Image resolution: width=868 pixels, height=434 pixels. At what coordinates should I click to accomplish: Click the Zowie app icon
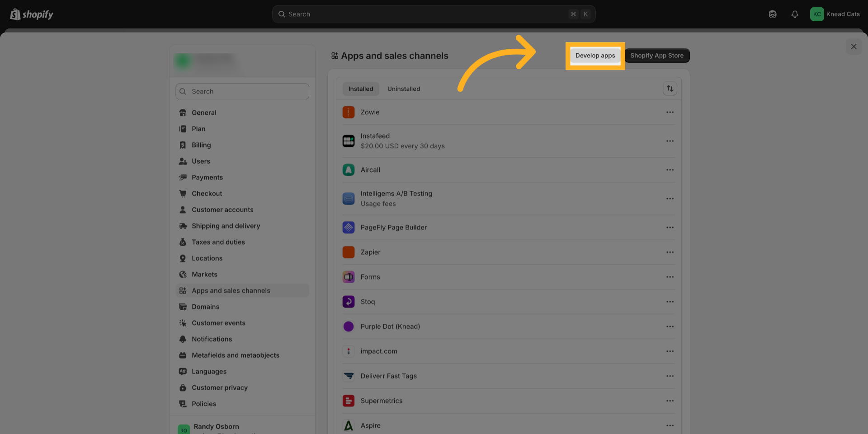pyautogui.click(x=349, y=112)
